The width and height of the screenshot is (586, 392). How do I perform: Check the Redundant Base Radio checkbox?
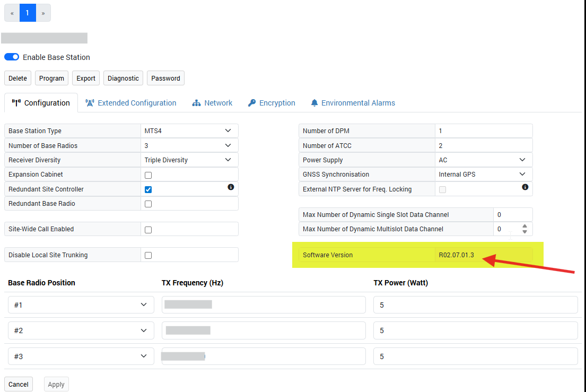(x=148, y=204)
